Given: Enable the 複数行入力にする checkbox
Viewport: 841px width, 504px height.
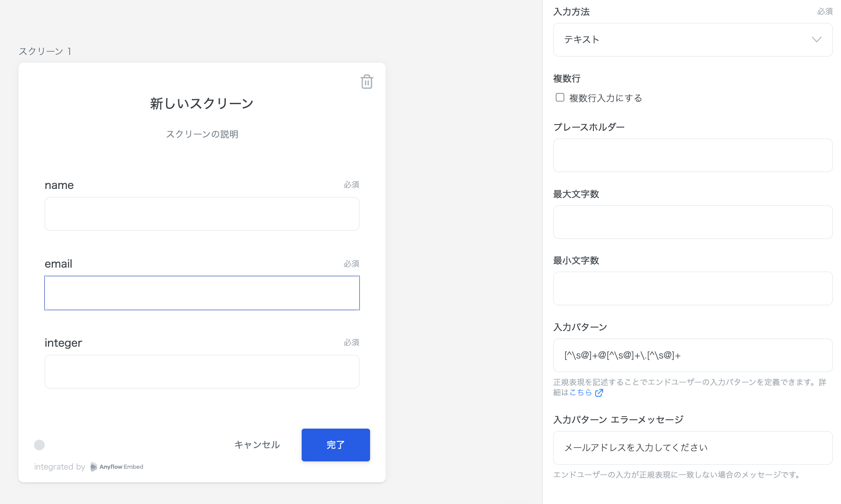Looking at the screenshot, I should (560, 97).
